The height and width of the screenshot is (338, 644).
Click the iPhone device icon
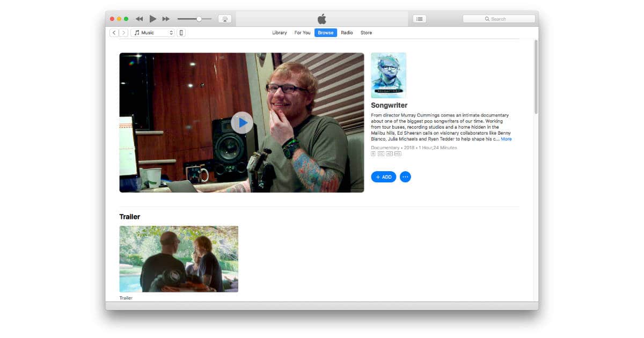pyautogui.click(x=181, y=33)
